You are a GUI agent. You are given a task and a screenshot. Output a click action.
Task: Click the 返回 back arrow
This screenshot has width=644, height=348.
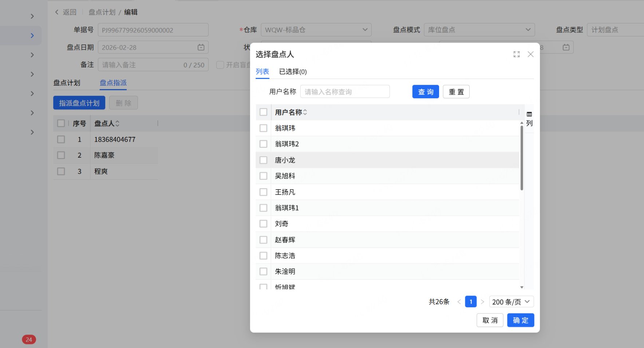(57, 12)
